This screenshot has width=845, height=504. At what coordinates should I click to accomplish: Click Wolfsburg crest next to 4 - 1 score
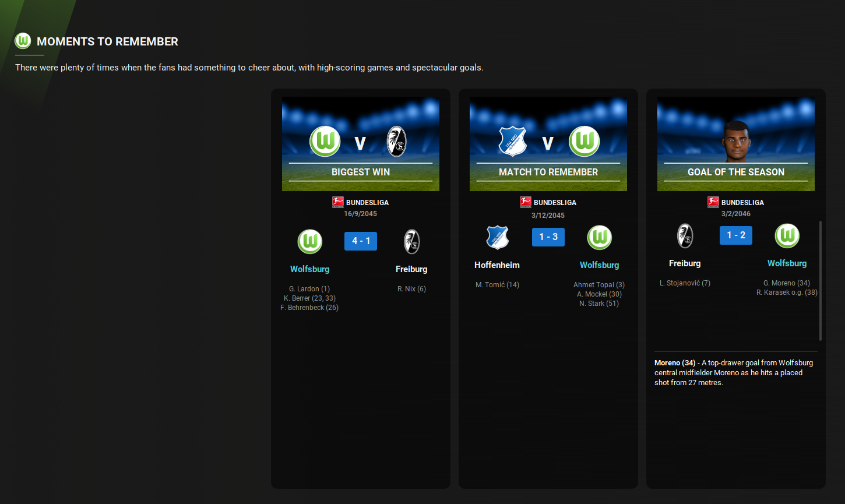coord(310,242)
